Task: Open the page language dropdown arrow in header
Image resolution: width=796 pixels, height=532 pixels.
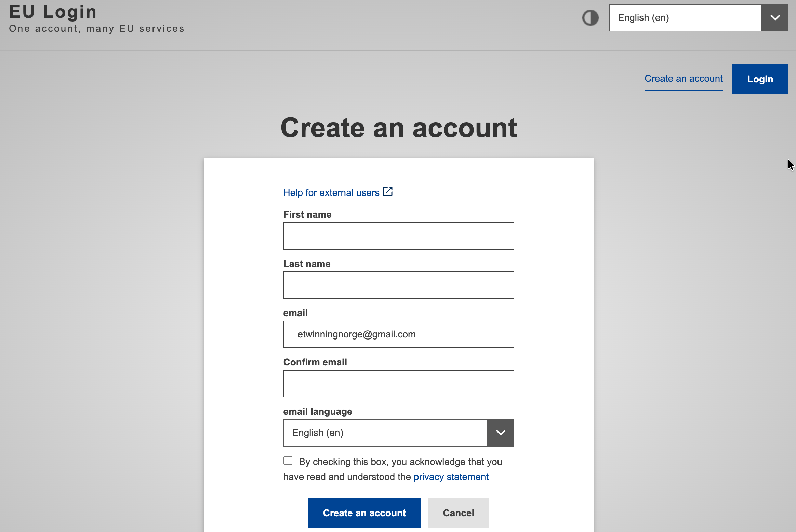Action: pyautogui.click(x=775, y=18)
